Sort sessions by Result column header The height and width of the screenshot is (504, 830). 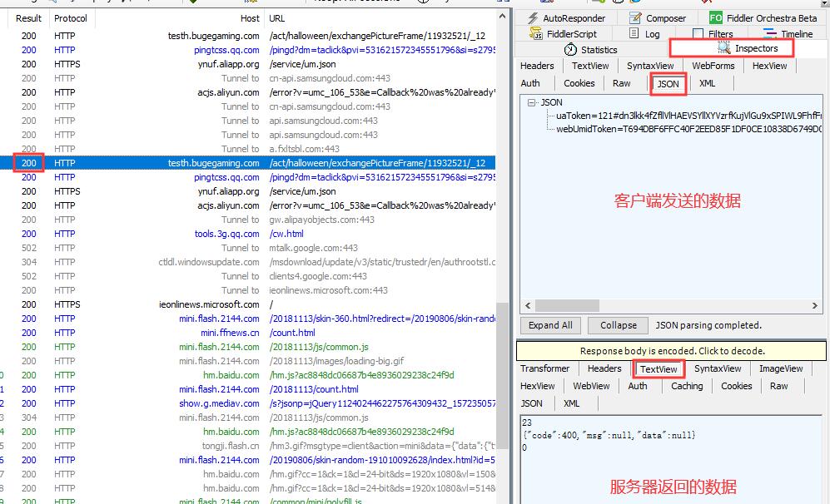pyautogui.click(x=28, y=18)
